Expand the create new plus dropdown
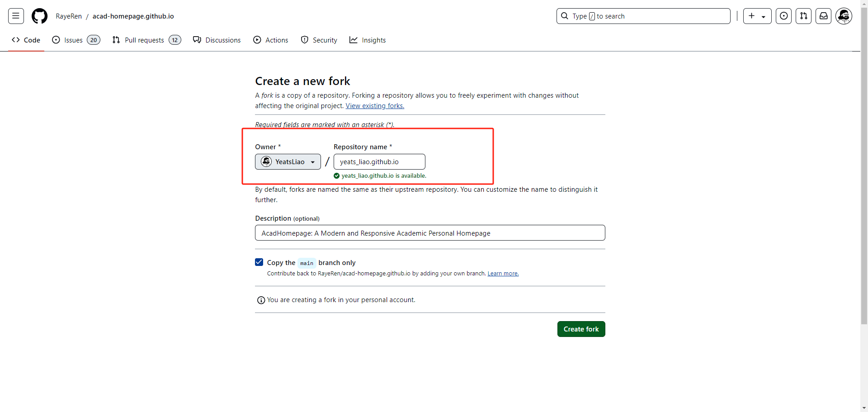This screenshot has width=868, height=412. click(757, 16)
